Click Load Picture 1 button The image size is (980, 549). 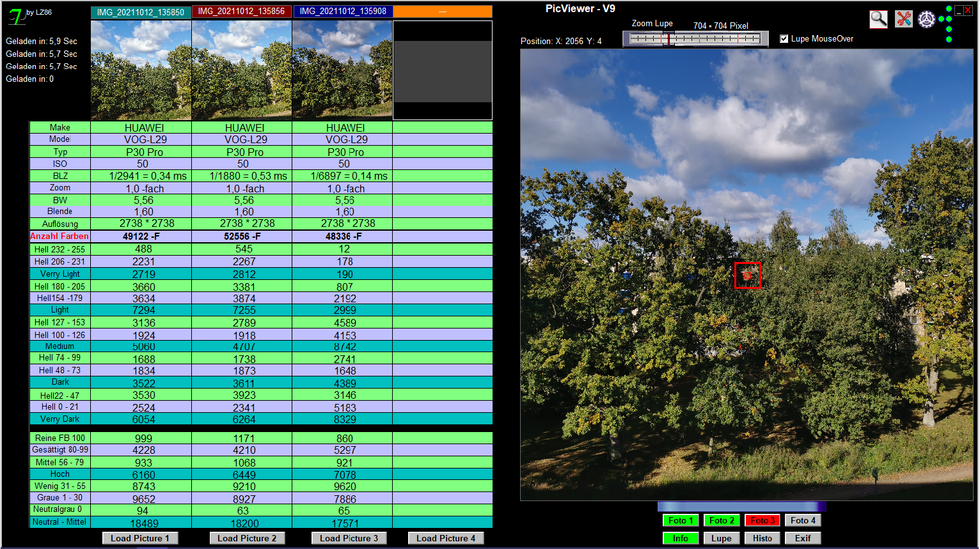point(140,538)
